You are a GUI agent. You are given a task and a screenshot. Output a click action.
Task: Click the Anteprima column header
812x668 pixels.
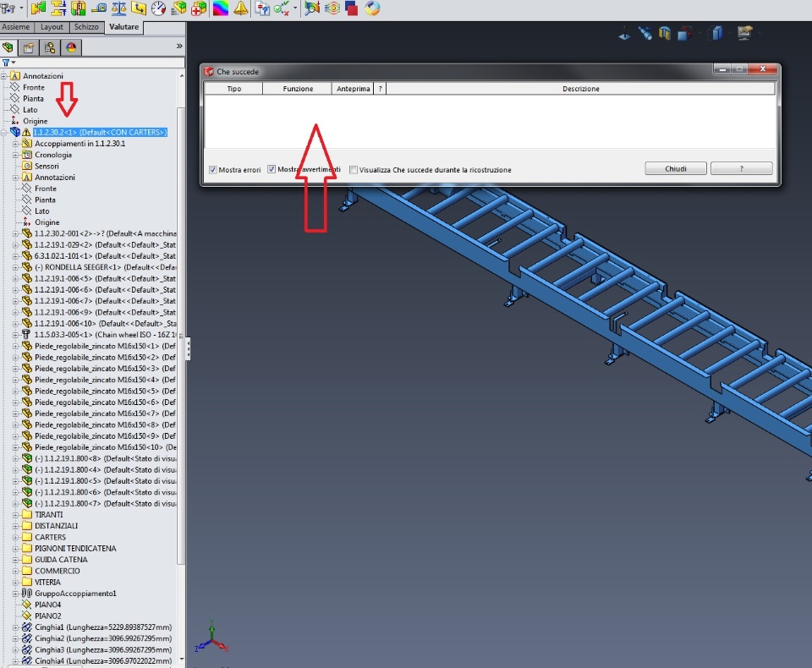tap(354, 89)
